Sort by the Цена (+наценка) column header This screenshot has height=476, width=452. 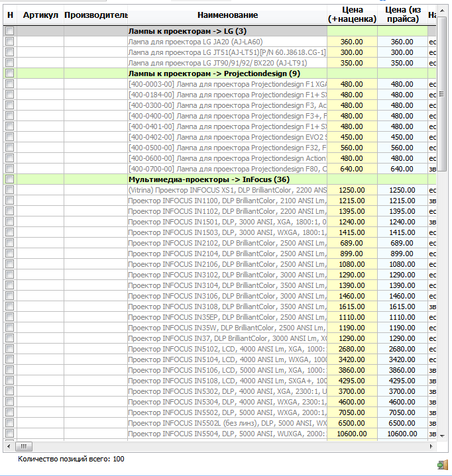coord(352,15)
